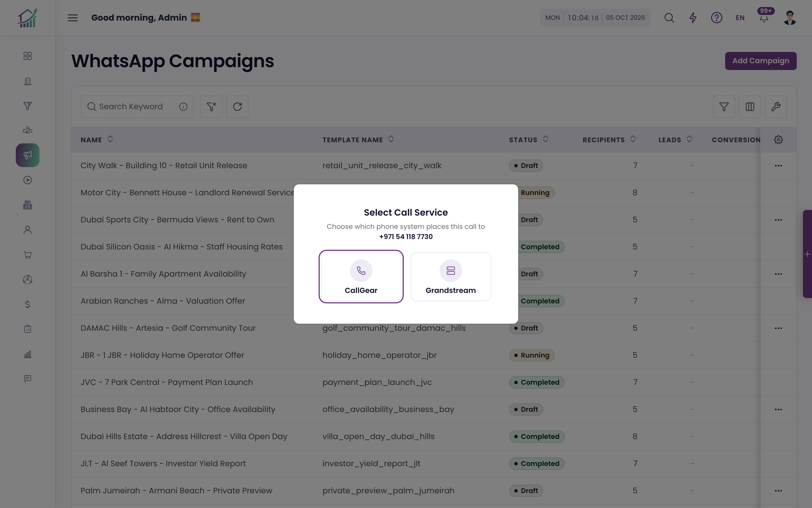This screenshot has width=812, height=508.
Task: Open the column layout button
Action: pos(750,106)
